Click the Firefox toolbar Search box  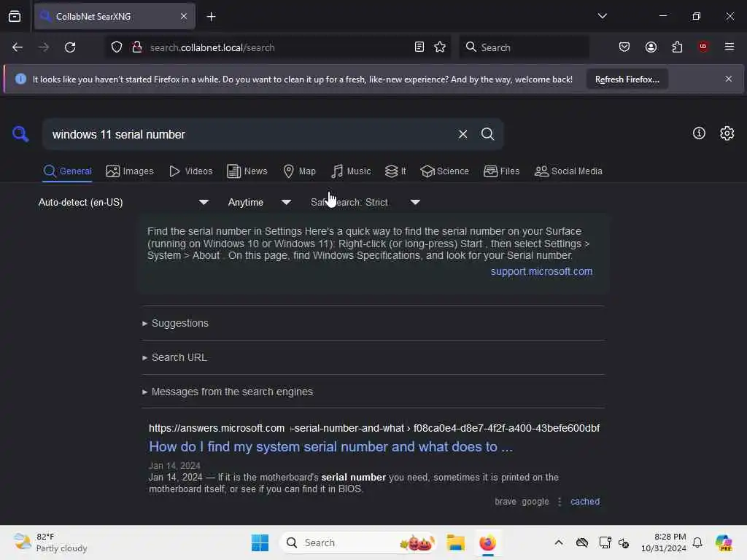pyautogui.click(x=525, y=47)
